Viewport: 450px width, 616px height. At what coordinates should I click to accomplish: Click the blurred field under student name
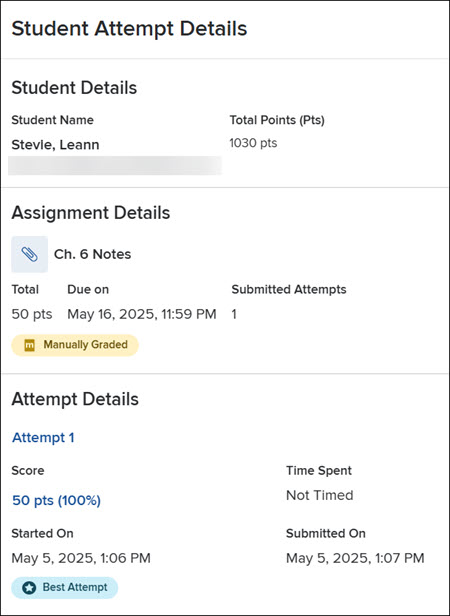click(x=115, y=165)
